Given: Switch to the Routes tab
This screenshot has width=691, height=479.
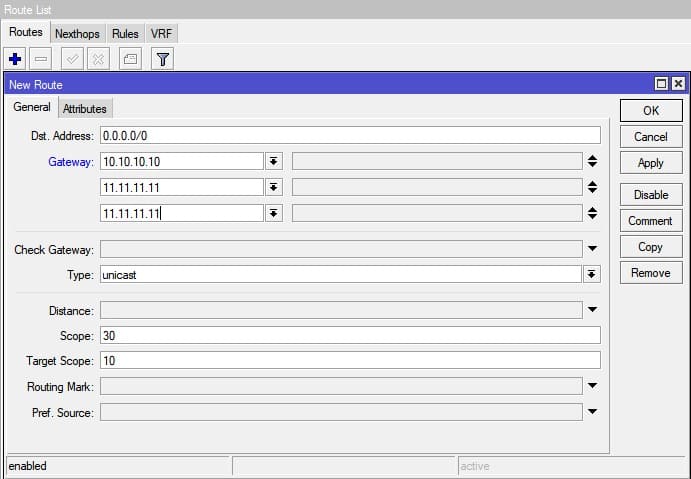Looking at the screenshot, I should pyautogui.click(x=26, y=32).
